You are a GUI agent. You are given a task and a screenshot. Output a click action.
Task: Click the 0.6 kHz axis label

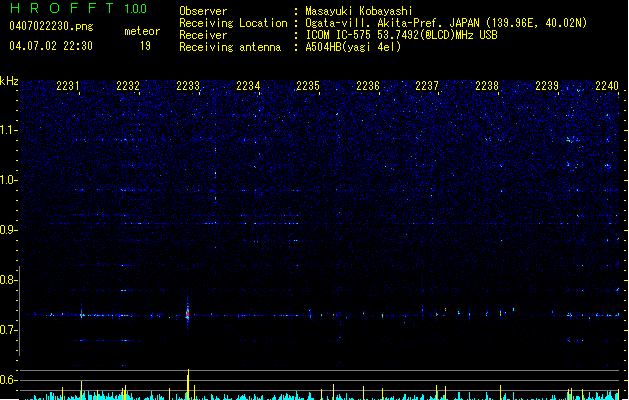pos(8,380)
